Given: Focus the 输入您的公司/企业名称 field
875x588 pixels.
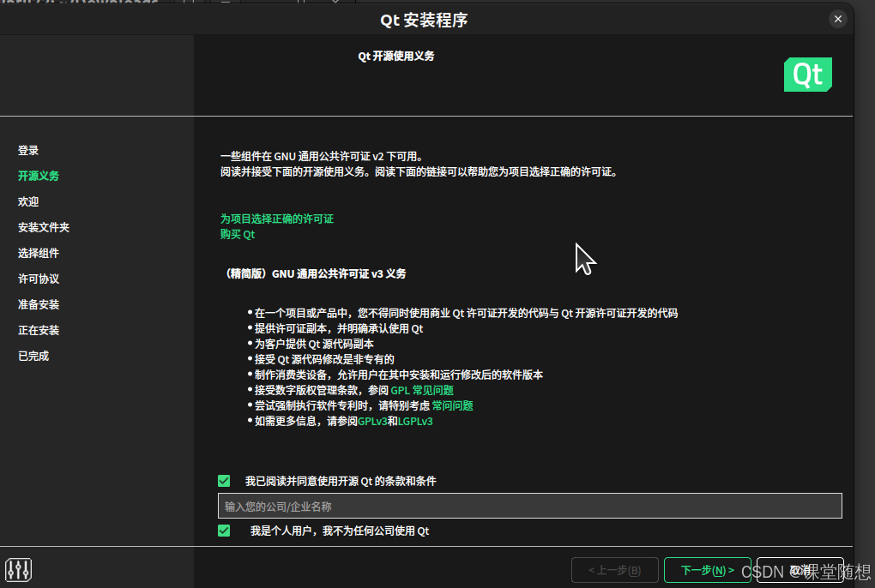Looking at the screenshot, I should point(529,506).
